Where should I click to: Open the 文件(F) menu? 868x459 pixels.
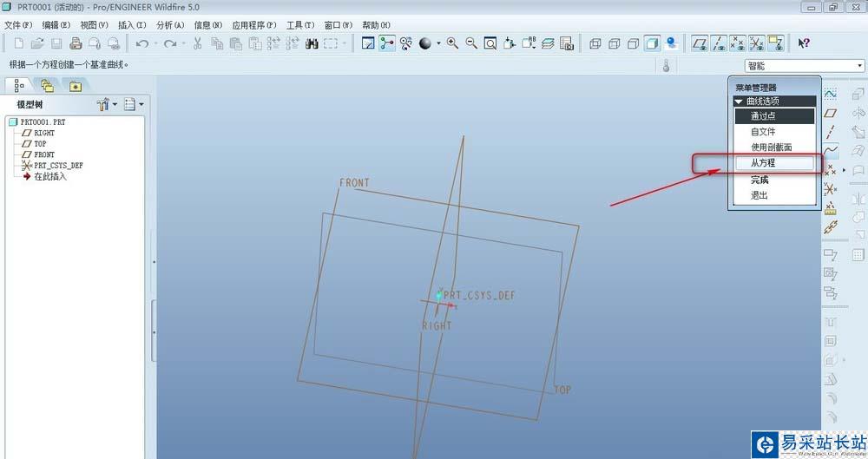pos(18,25)
